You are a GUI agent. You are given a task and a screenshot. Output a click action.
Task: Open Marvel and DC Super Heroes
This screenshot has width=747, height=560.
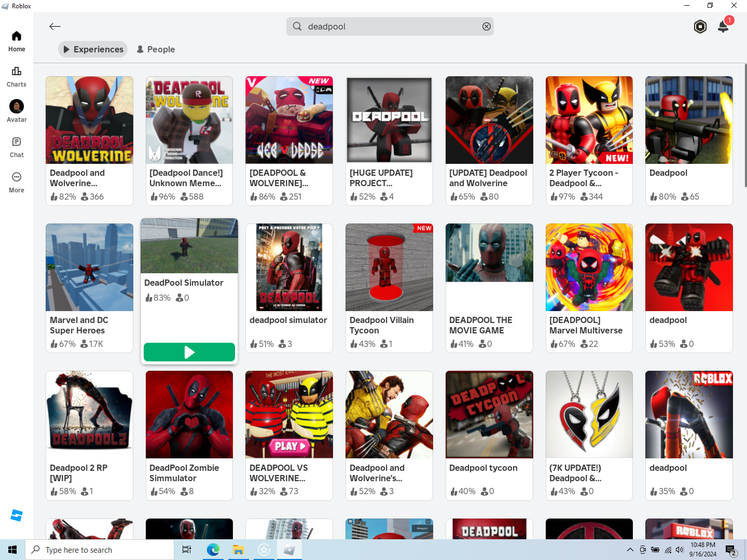89,288
